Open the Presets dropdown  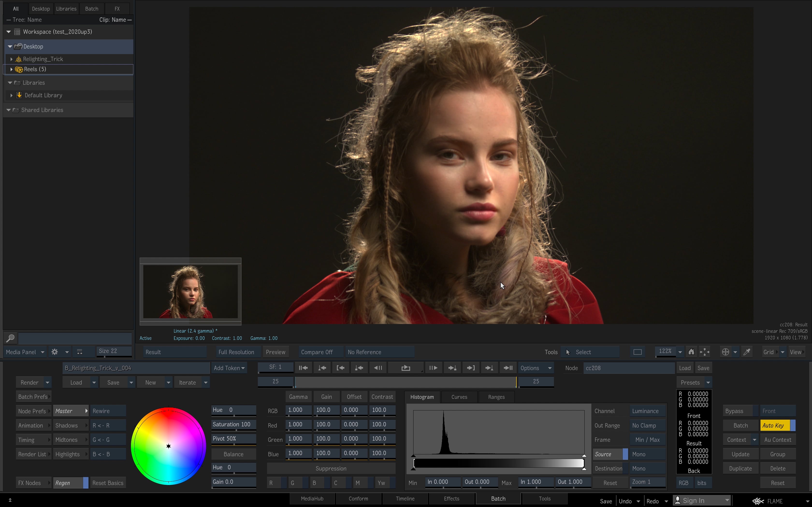pos(694,382)
